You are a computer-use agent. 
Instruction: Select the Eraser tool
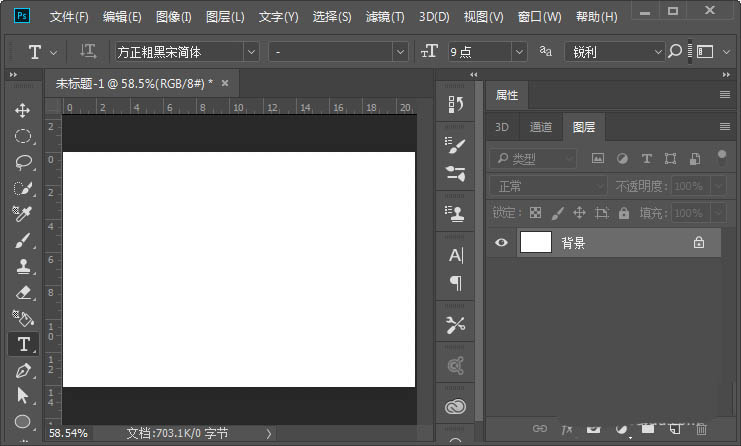23,292
